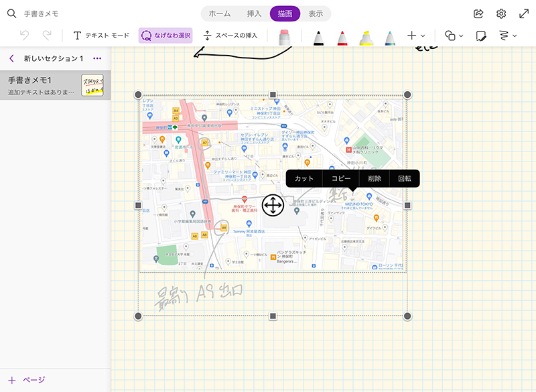Open settings gear icon

pos(501,13)
